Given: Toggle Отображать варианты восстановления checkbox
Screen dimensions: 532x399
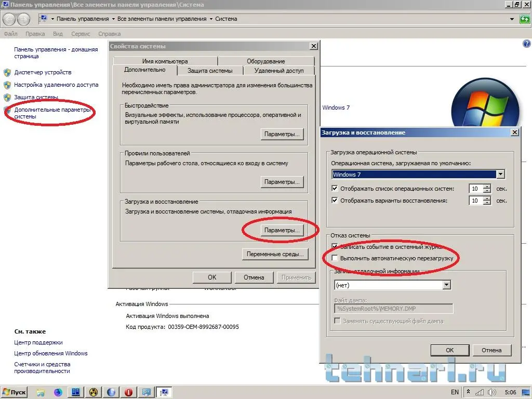Looking at the screenshot, I should (x=335, y=200).
